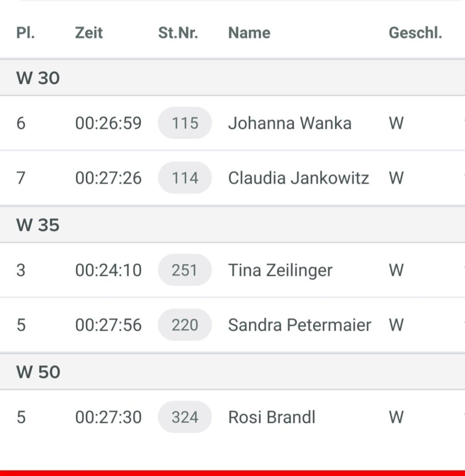Click start number badge 115
Screen dimensions: 465x476
click(x=185, y=123)
